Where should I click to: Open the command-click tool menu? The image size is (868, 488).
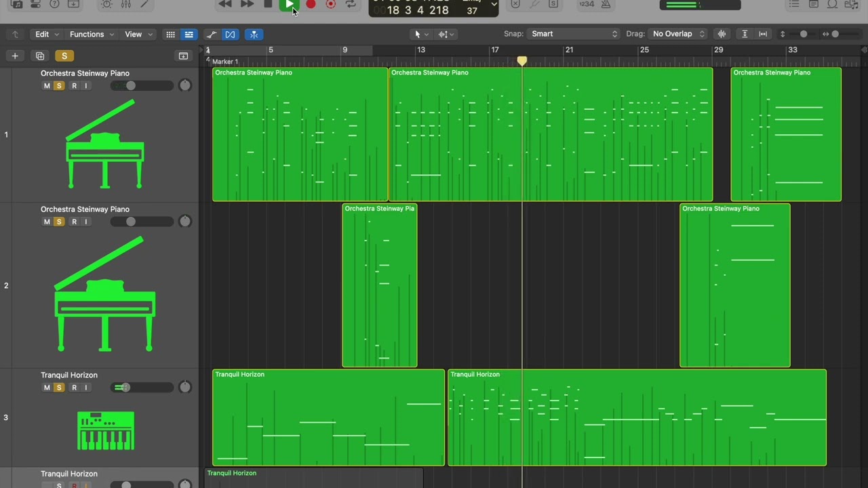[x=446, y=34]
